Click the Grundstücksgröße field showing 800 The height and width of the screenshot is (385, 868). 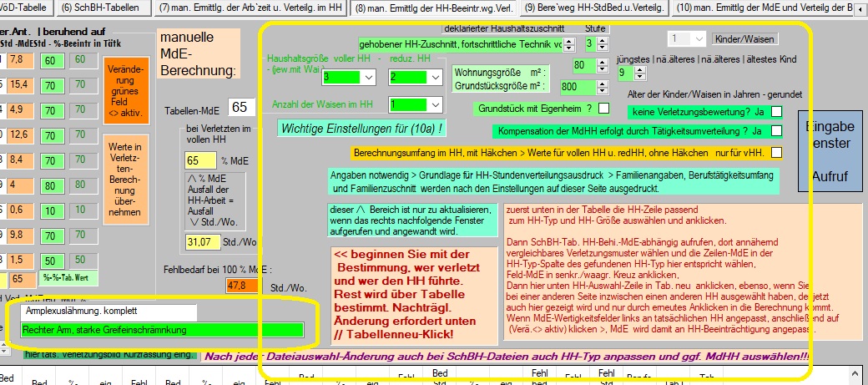point(579,86)
